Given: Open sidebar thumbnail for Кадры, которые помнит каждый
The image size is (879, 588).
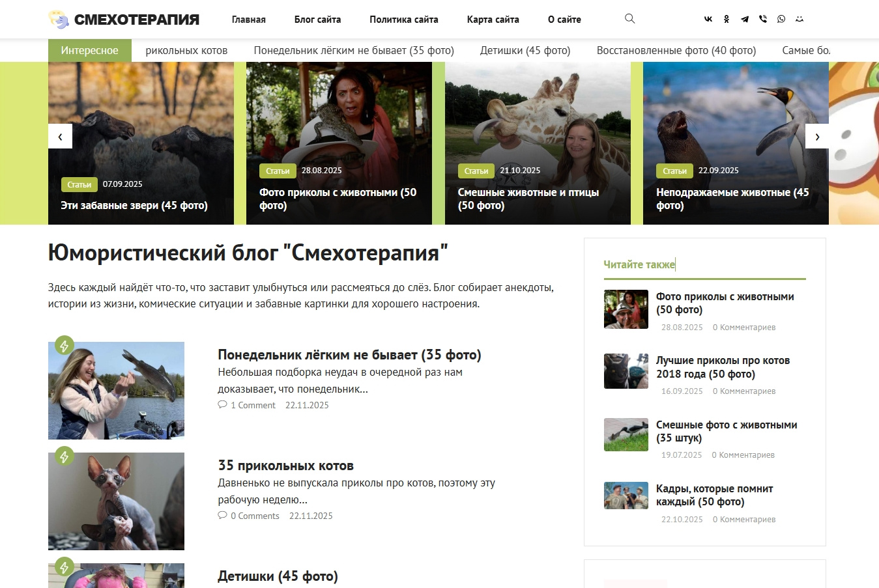Looking at the screenshot, I should click(626, 496).
